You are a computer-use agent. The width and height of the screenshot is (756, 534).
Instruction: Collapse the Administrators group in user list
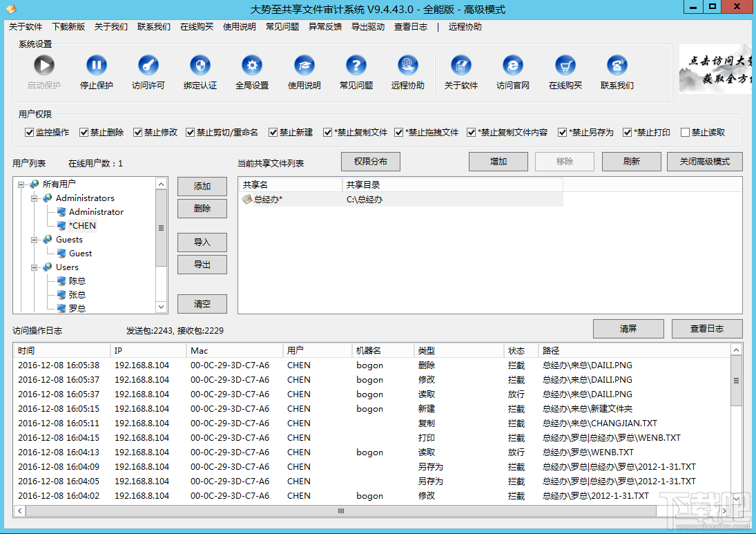34,198
